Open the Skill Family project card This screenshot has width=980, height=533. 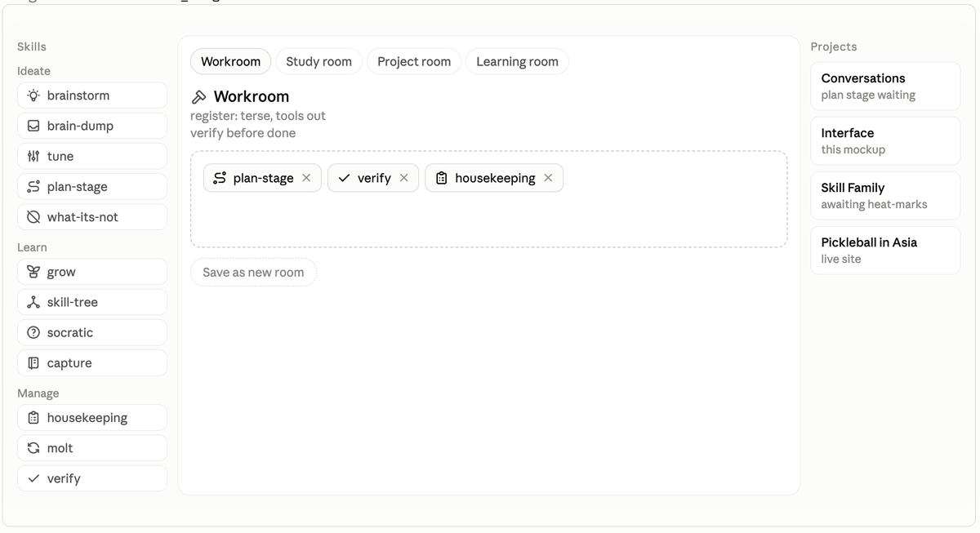(885, 195)
